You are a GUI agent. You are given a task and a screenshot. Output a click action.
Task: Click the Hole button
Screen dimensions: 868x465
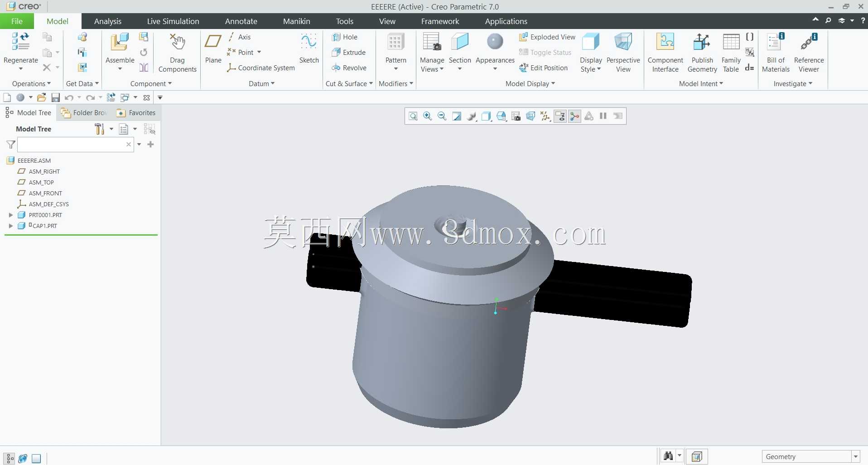coord(344,37)
